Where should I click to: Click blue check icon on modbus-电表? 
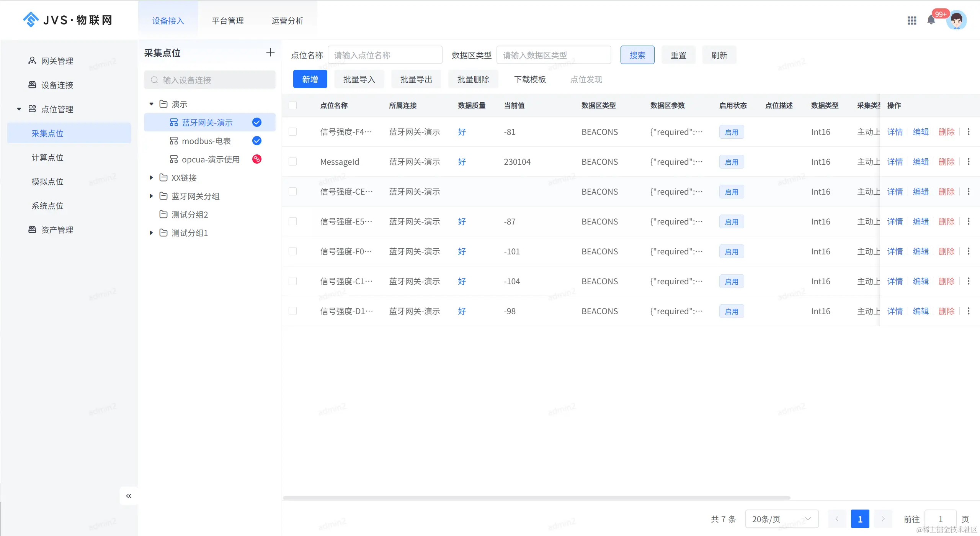[257, 141]
